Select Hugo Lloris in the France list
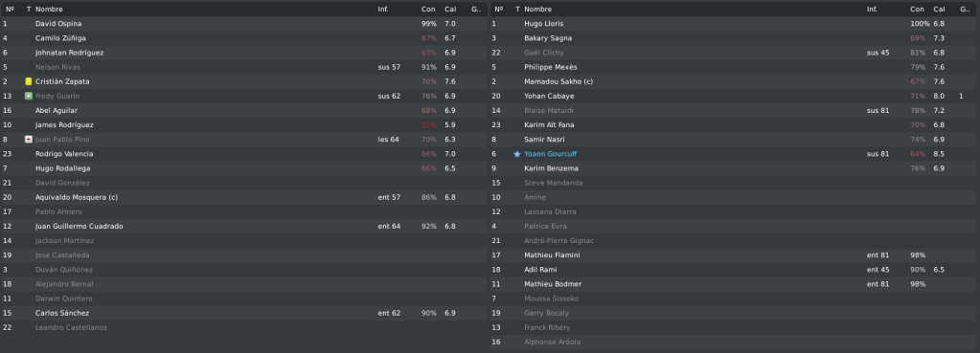Viewport: 980px width, 353px height. 544,24
